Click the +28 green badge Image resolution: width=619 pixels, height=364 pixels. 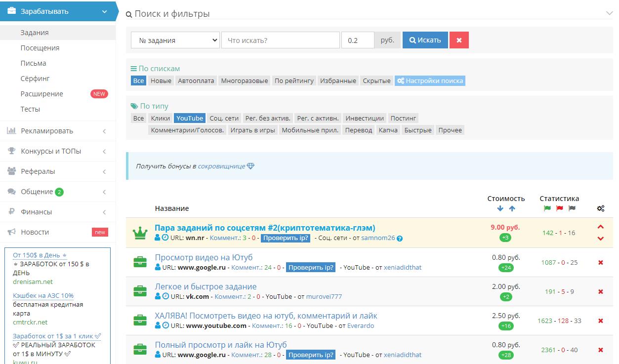[x=506, y=355]
